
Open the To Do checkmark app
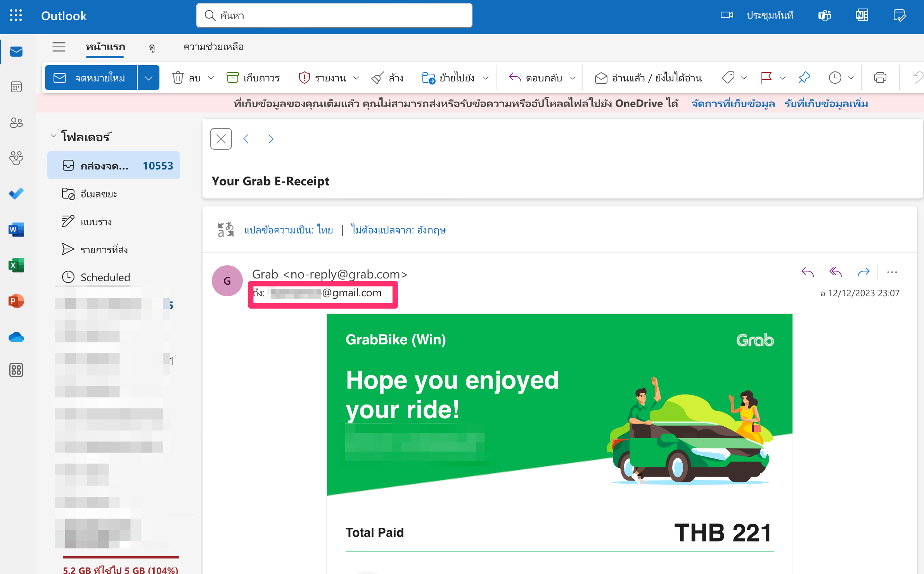click(16, 193)
